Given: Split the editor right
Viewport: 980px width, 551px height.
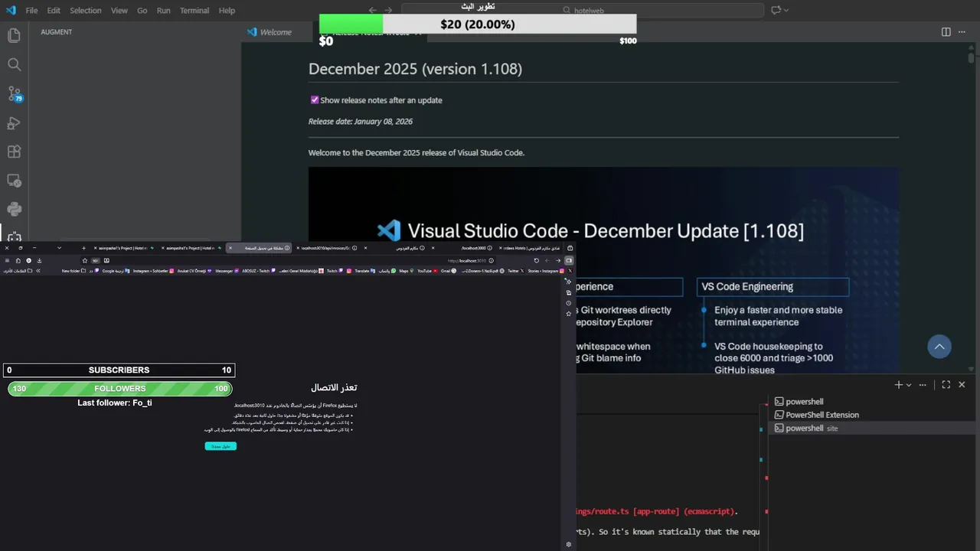Looking at the screenshot, I should (x=946, y=31).
